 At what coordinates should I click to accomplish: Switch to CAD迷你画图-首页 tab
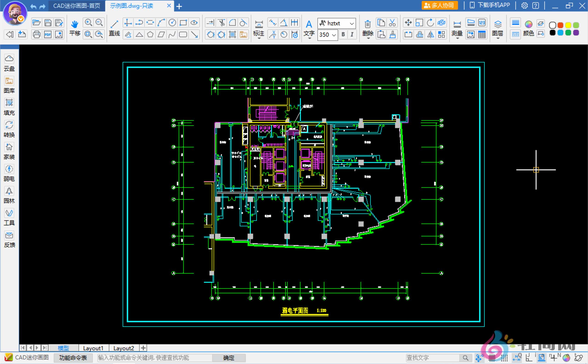(x=77, y=6)
